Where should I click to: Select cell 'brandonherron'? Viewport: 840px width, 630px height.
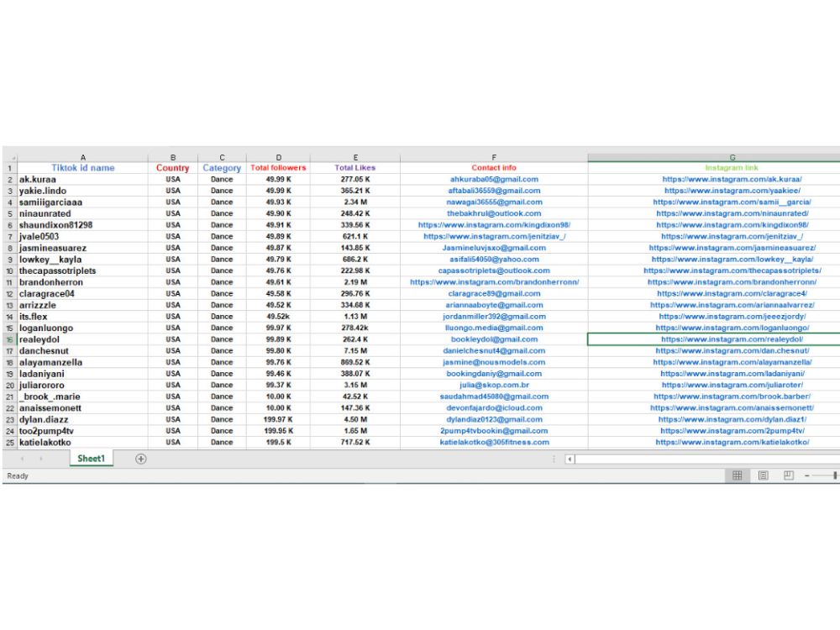82,282
